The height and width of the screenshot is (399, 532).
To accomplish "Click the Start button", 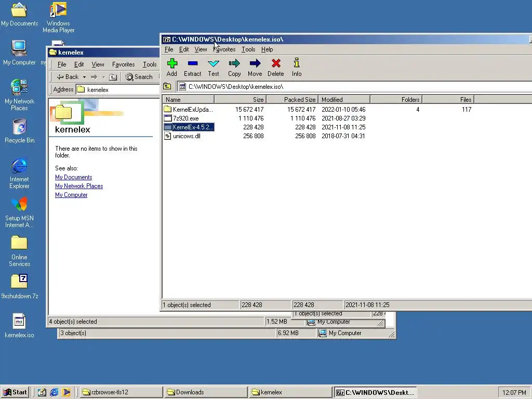I will coord(15,392).
